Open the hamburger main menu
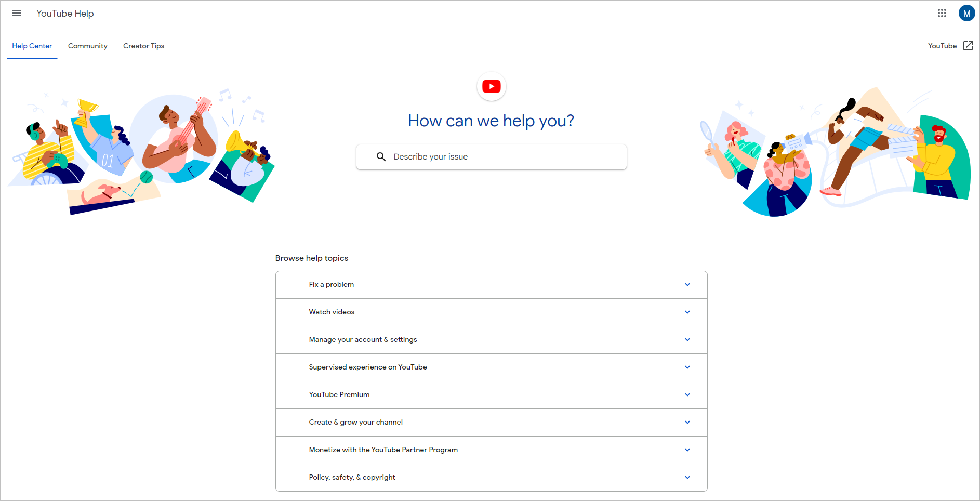The height and width of the screenshot is (501, 980). (x=17, y=13)
